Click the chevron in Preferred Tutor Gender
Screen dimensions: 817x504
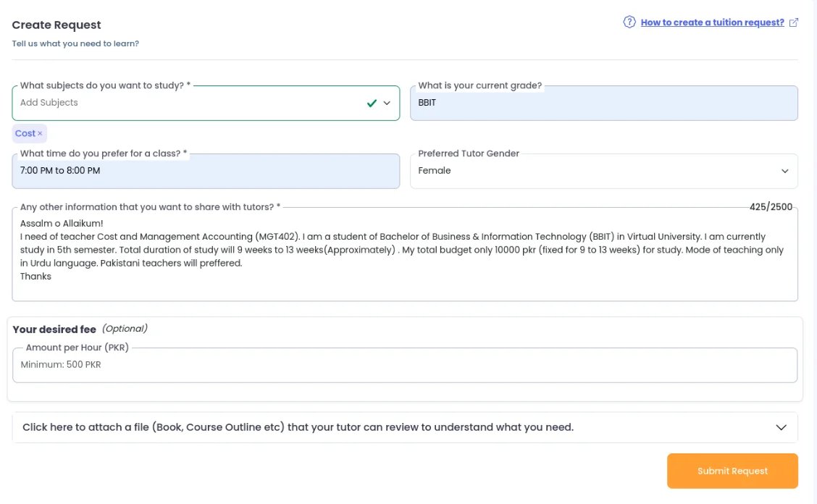coord(784,171)
